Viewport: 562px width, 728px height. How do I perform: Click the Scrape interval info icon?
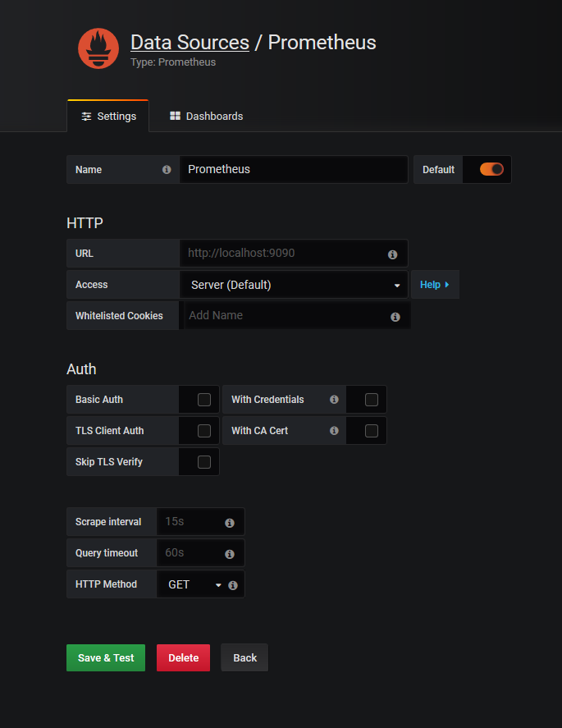click(230, 523)
